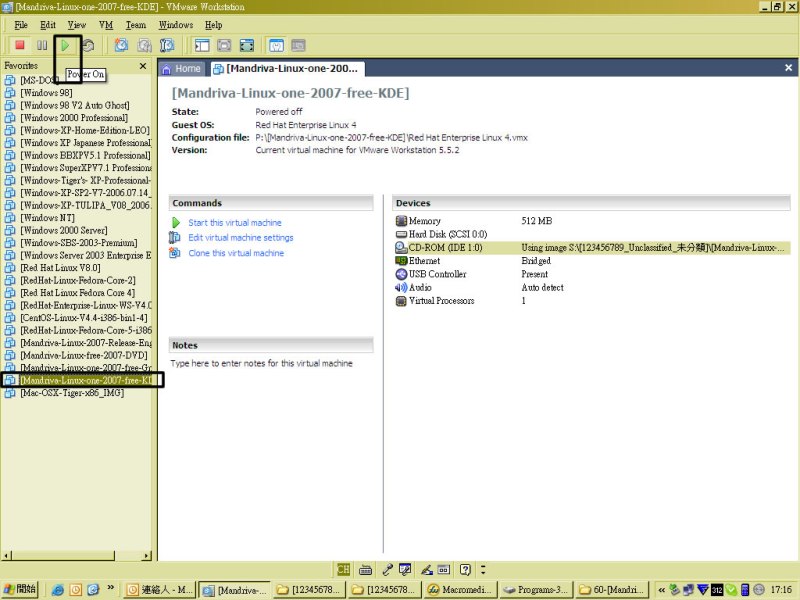Viewport: 800px width, 600px height.
Task: Select [Mac-OSX-Tiger-x86_IMG] favorite
Action: (x=72, y=393)
